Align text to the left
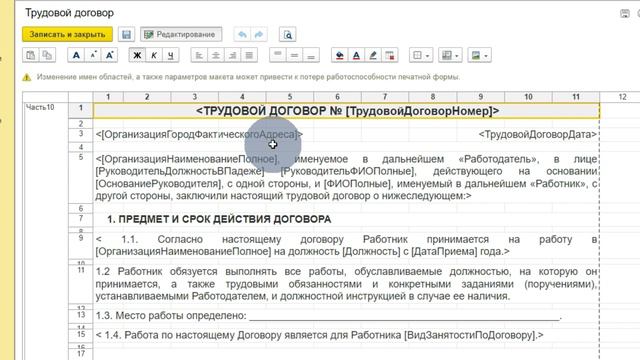The width and height of the screenshot is (640, 360). point(199,55)
